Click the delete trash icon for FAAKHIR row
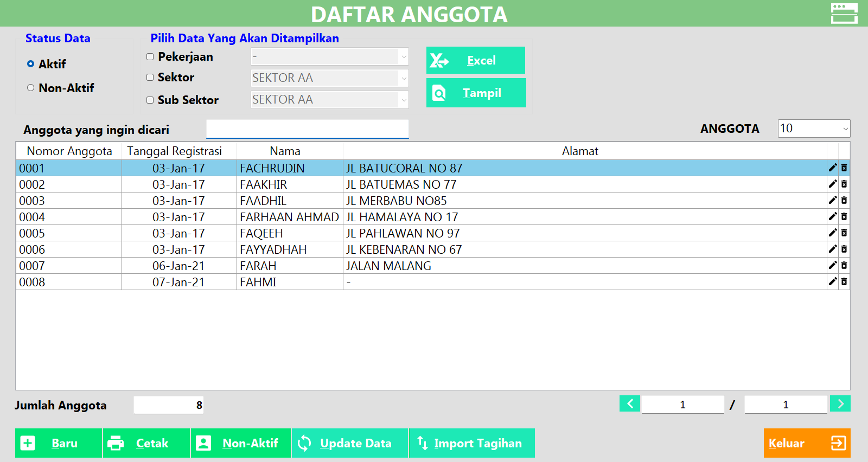Screen dimensions: 868x462 [844, 184]
